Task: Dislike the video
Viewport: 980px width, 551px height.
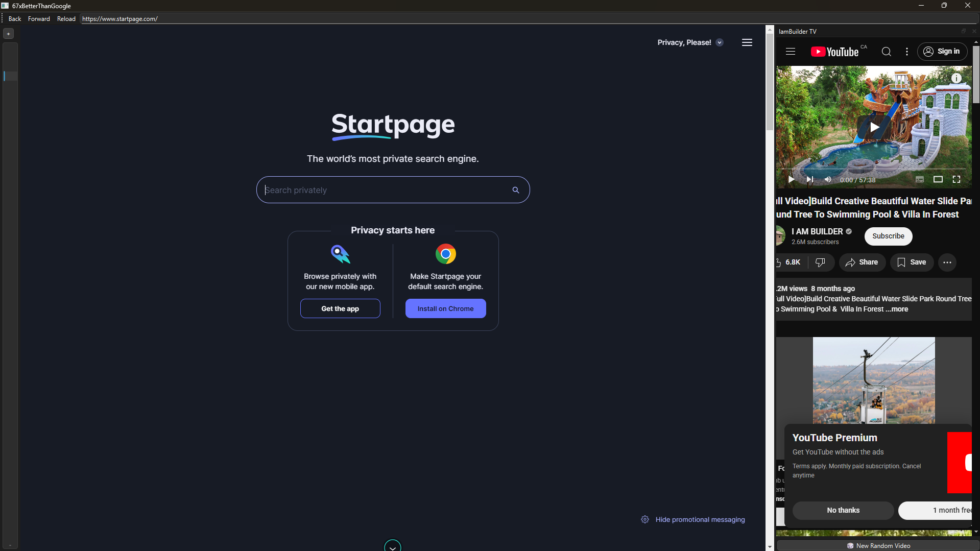Action: pyautogui.click(x=821, y=262)
